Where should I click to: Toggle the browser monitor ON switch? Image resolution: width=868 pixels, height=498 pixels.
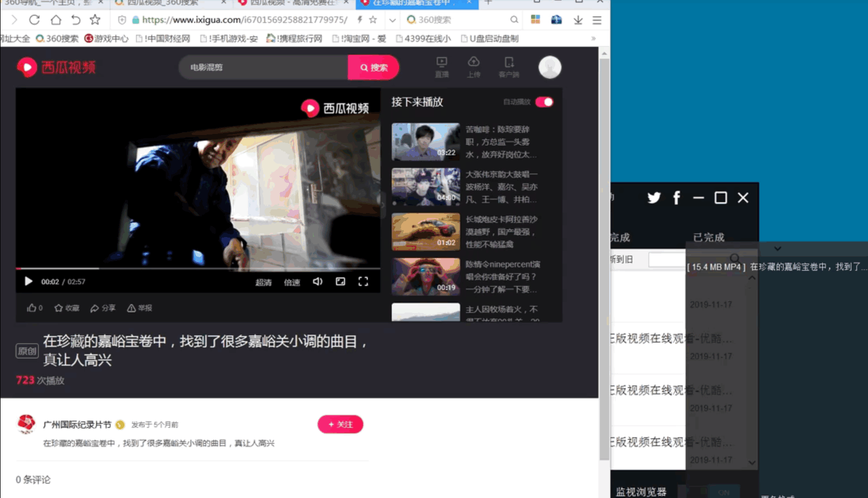[723, 492]
